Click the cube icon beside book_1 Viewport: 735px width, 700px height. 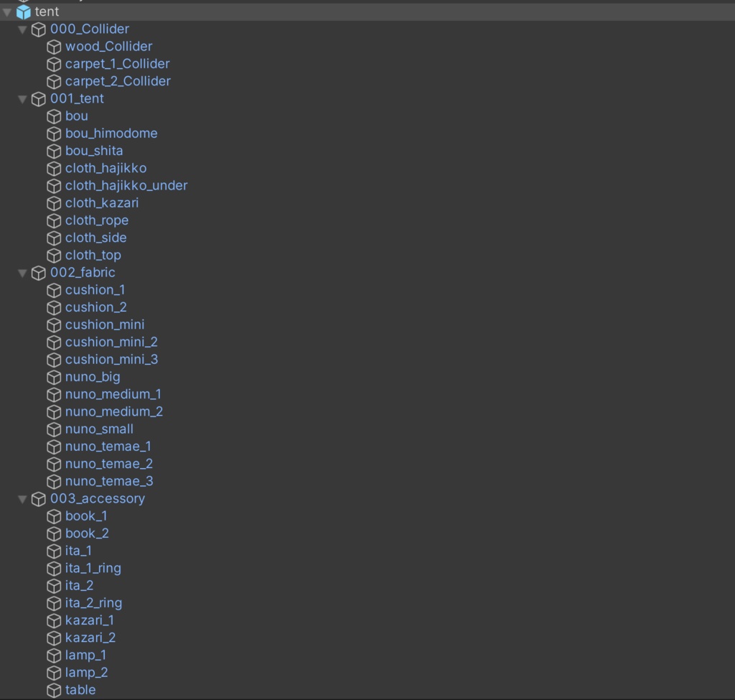pos(54,516)
